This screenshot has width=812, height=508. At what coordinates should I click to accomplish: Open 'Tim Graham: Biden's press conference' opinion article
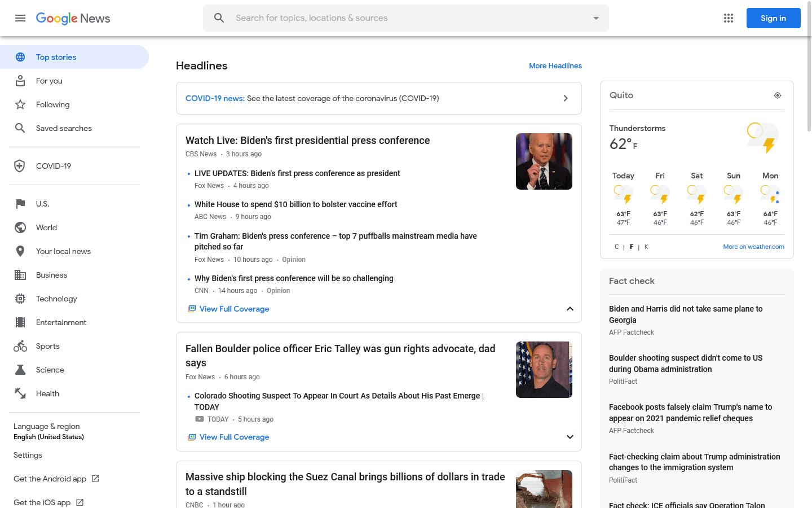[x=336, y=241]
